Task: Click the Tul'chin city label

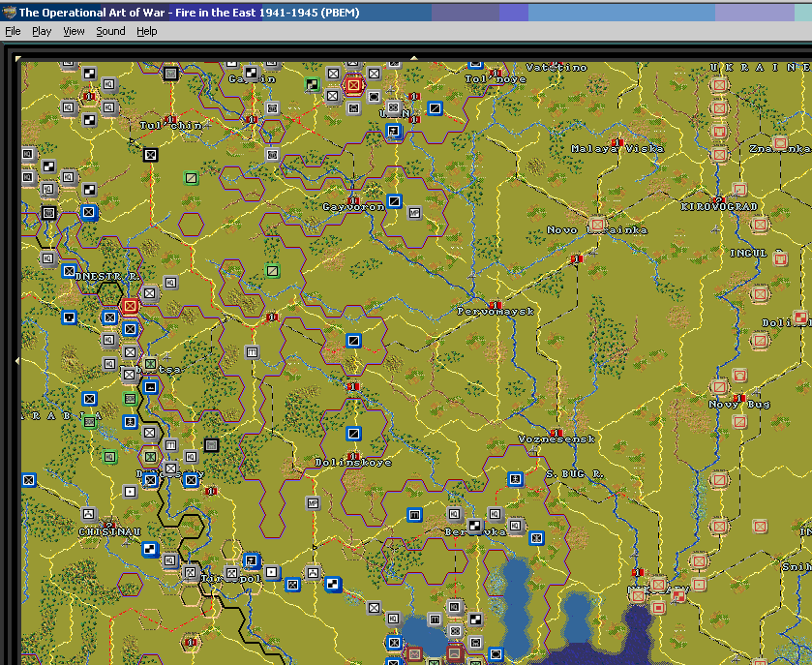Action: 171,126
